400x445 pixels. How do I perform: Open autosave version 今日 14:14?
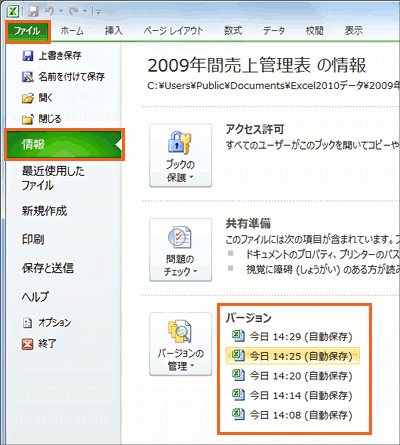[292, 396]
